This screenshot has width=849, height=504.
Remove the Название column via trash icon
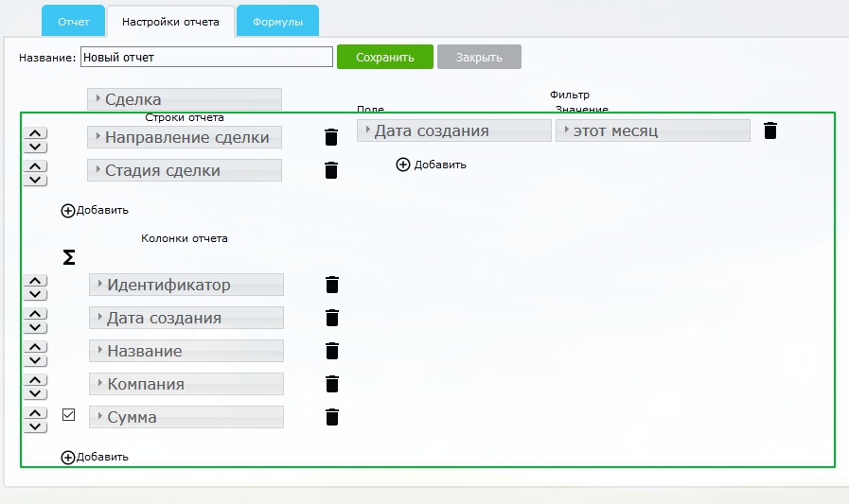[x=331, y=351]
